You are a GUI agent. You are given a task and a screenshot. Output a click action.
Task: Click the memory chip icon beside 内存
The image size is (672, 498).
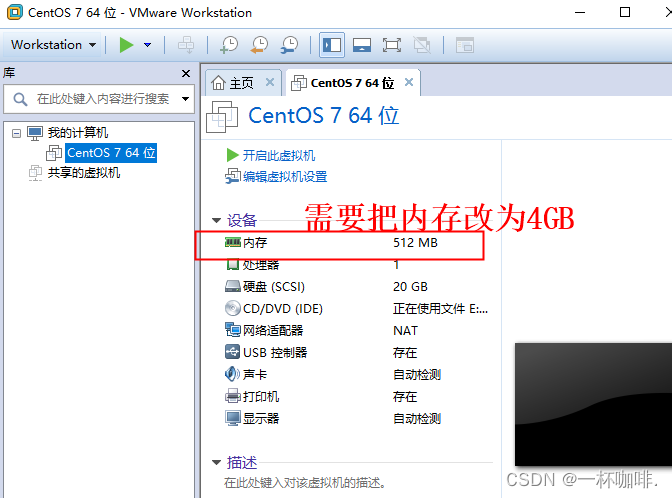[x=232, y=243]
